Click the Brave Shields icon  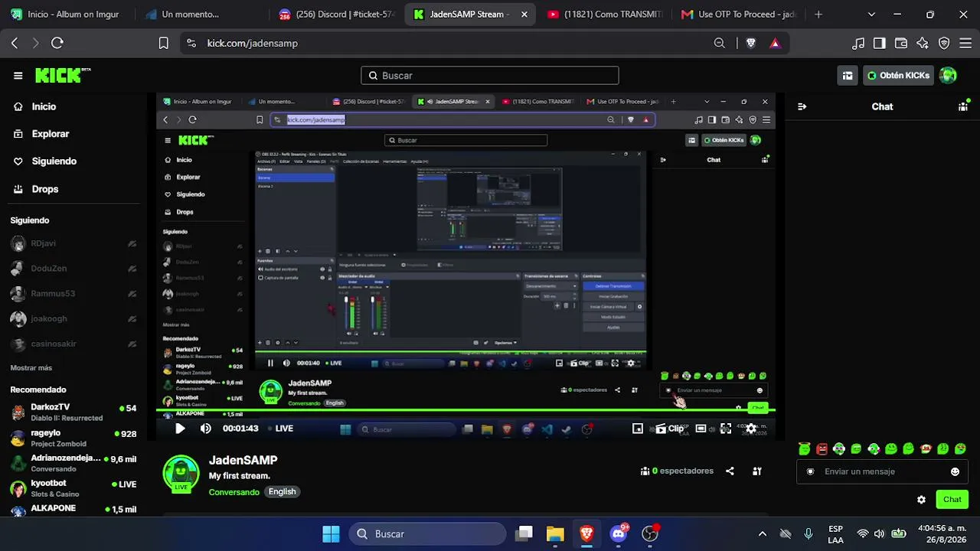[x=751, y=44]
